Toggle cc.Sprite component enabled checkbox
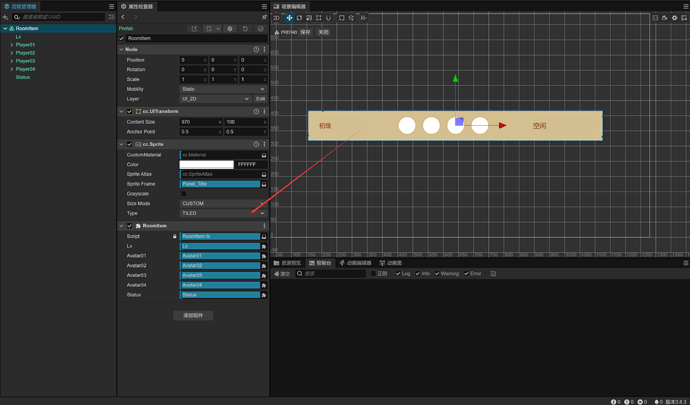Screen dimensions: 690x405 (x=129, y=144)
